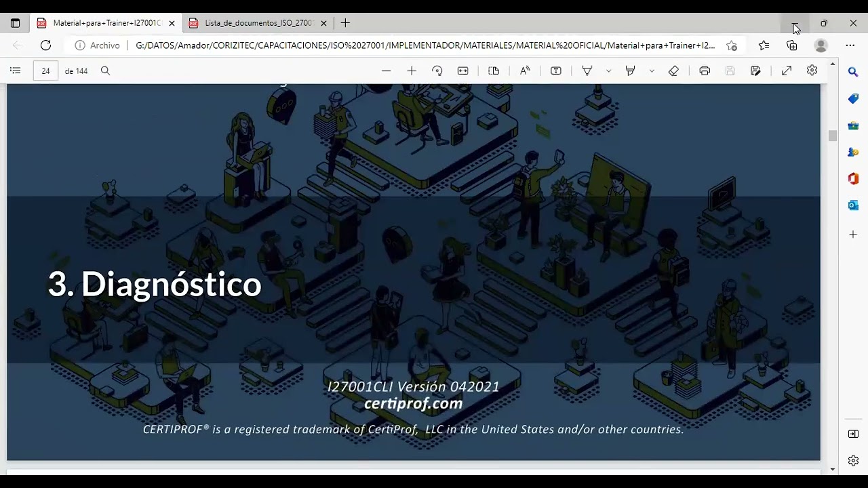Open sidebar Outlook icon

pos(853,205)
